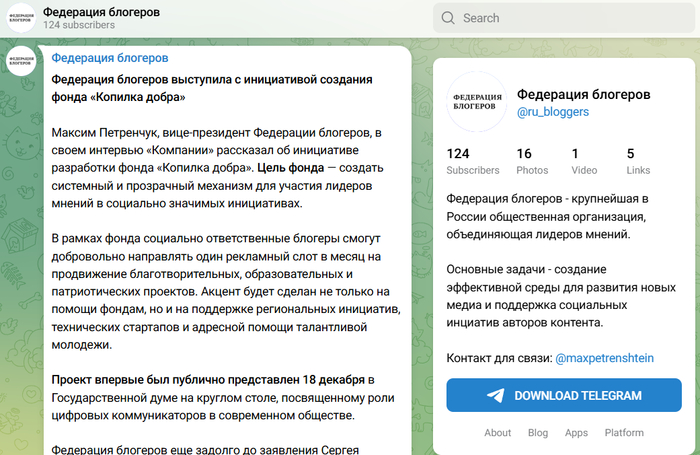Click the large channel logo in info card
700x455 pixels.
pyautogui.click(x=477, y=102)
